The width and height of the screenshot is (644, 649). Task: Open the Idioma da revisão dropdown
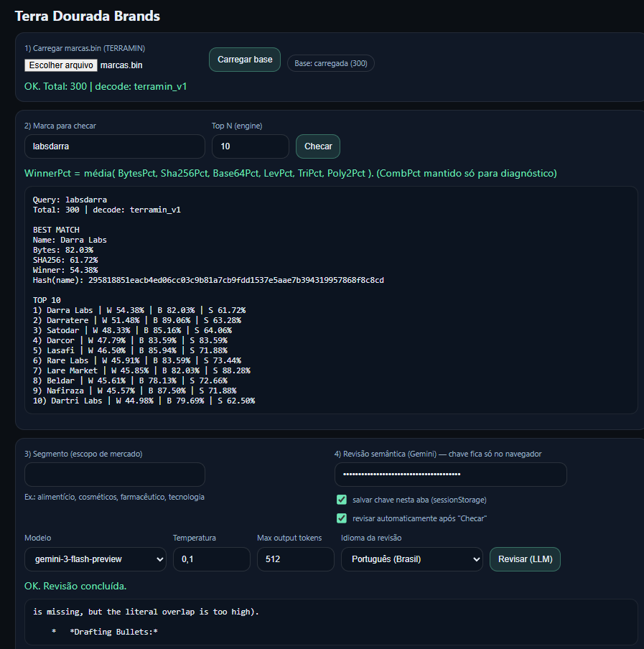coord(412,559)
